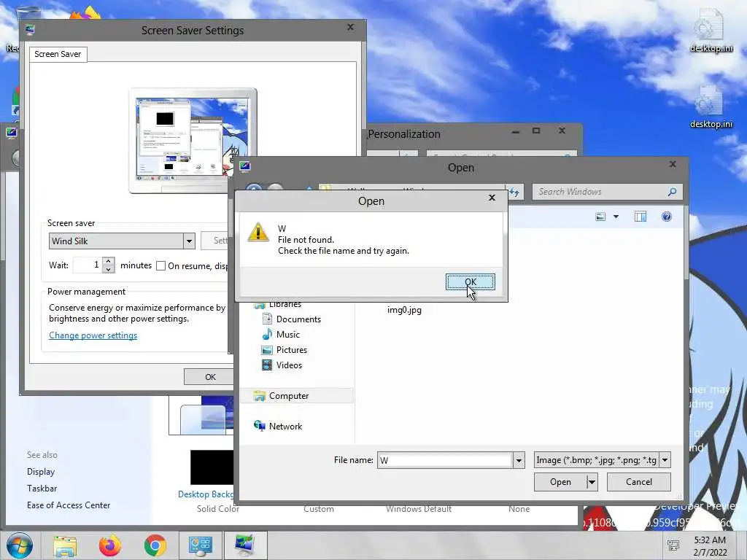This screenshot has width=747, height=560.
Task: Open the Change power settings link
Action: [x=93, y=335]
